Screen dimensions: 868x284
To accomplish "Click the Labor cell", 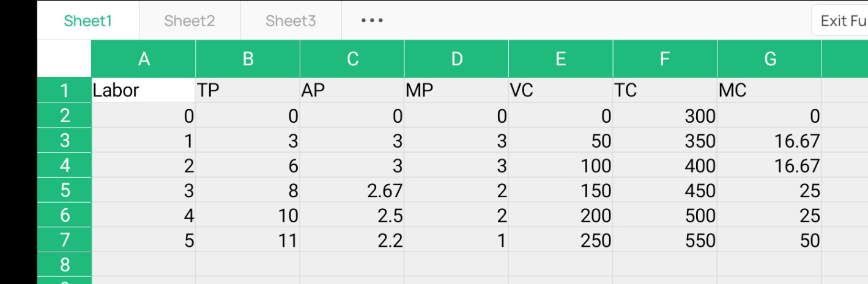I will tap(144, 91).
